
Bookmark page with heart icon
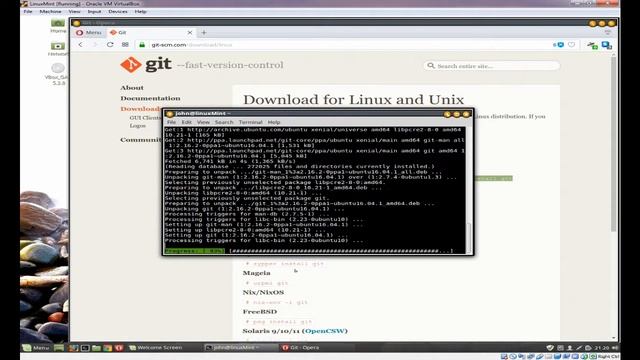[571, 45]
